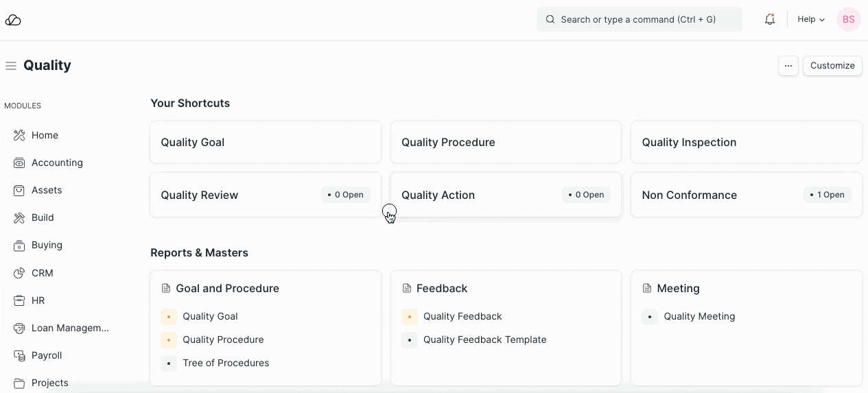The width and height of the screenshot is (868, 393).
Task: Open the Tree of Procedures link
Action: (226, 363)
